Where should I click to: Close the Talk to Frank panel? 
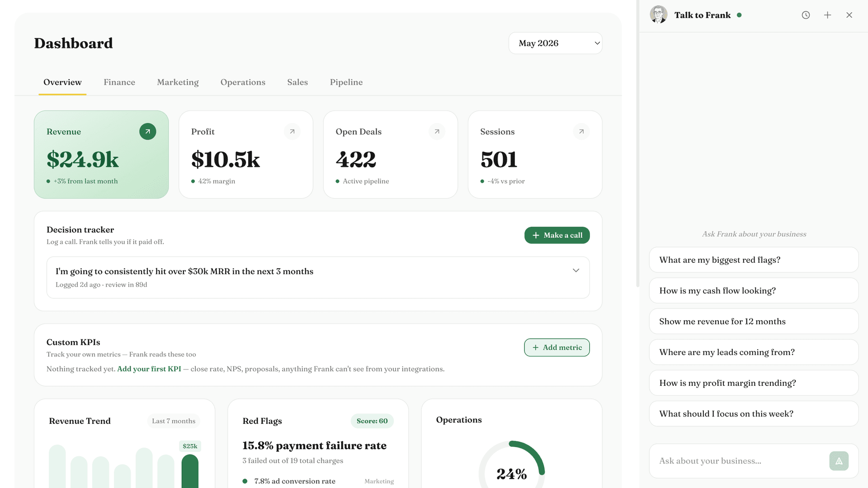[x=849, y=15]
